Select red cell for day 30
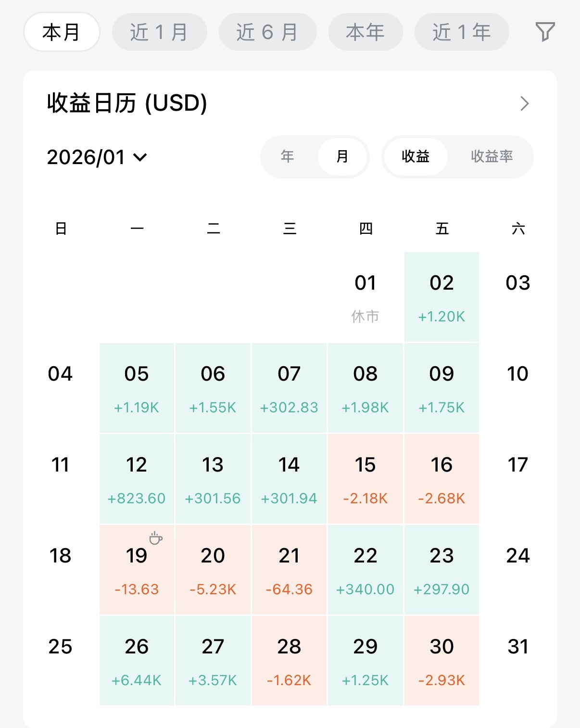Image resolution: width=580 pixels, height=728 pixels. [441, 660]
